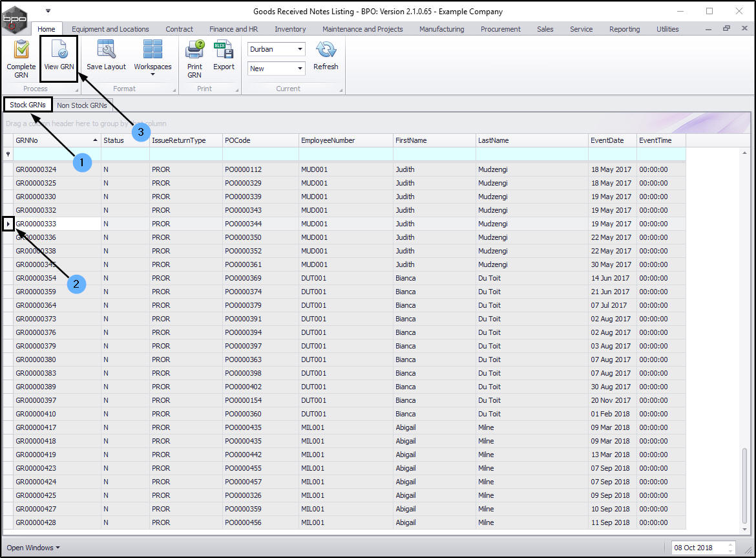Viewport: 756px width, 558px height.
Task: Open the Durban site dropdown
Action: click(300, 49)
